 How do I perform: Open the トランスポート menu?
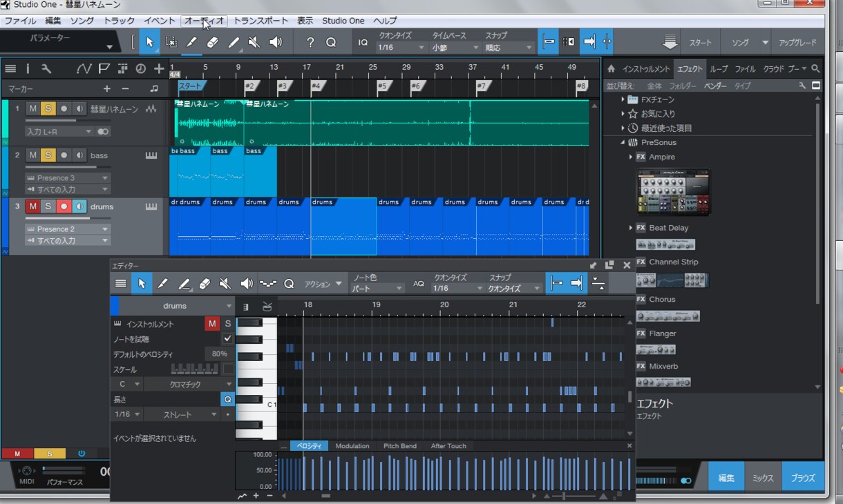tap(261, 21)
